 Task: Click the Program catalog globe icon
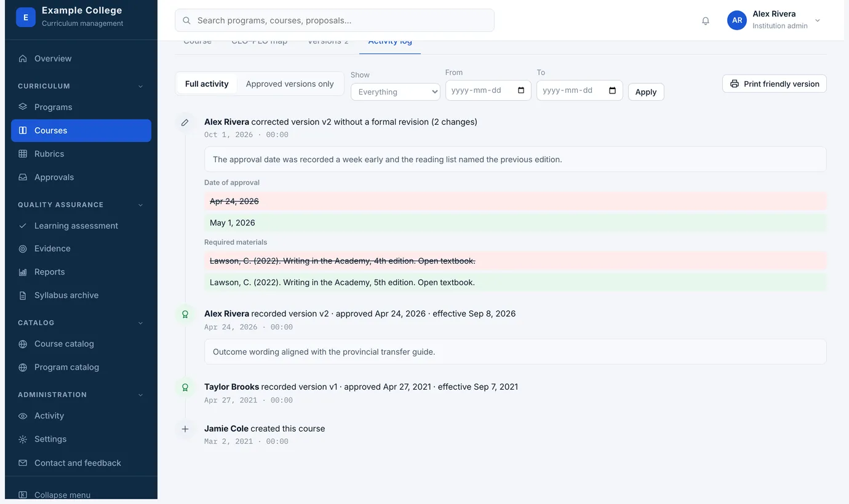pos(23,368)
